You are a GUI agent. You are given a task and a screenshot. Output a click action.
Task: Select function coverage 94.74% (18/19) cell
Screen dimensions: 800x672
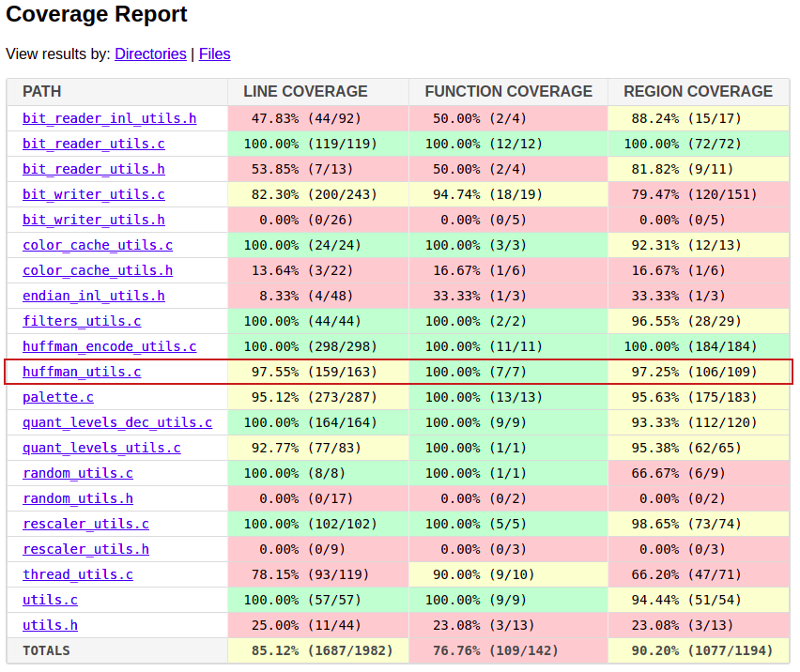(508, 194)
